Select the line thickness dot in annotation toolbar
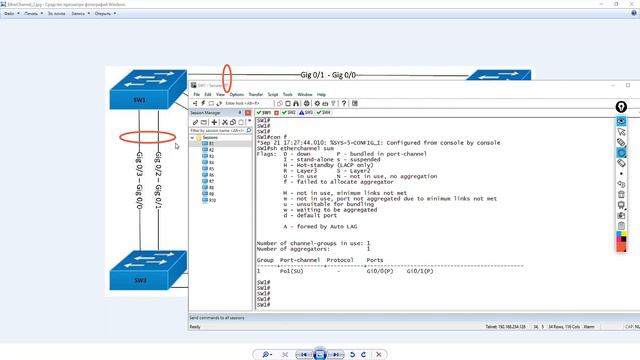This screenshot has height=360, width=640. [x=621, y=173]
